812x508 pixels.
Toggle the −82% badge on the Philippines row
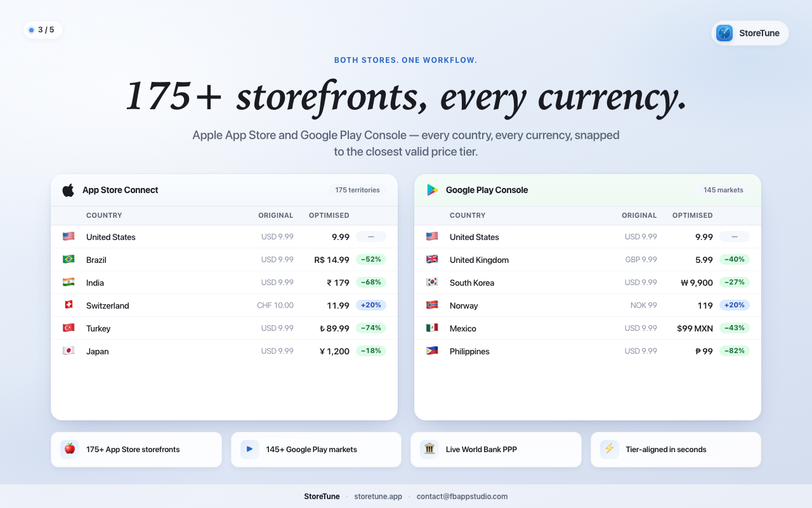(735, 351)
